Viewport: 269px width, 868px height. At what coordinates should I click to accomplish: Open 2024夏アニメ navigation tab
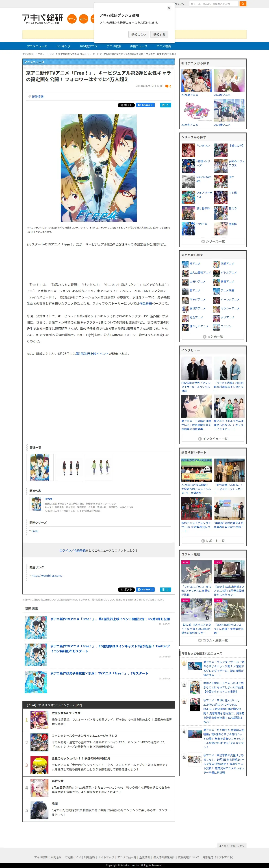coord(89,46)
